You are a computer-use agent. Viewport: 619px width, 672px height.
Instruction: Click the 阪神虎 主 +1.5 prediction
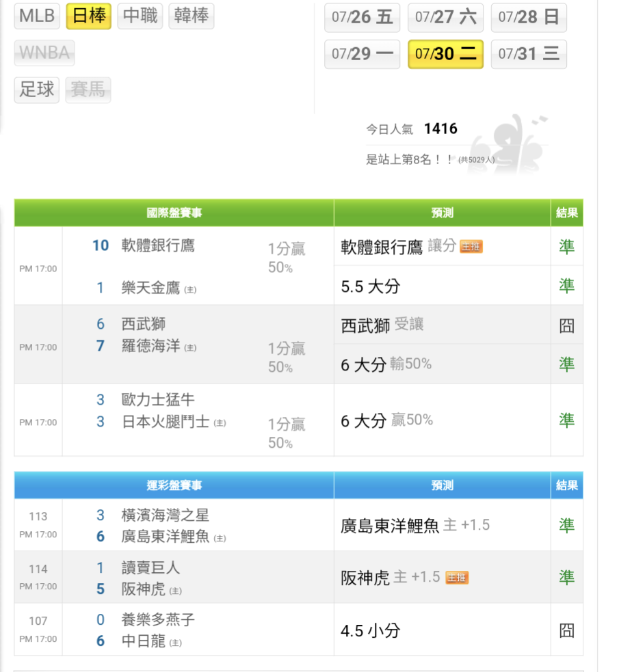coord(390,578)
